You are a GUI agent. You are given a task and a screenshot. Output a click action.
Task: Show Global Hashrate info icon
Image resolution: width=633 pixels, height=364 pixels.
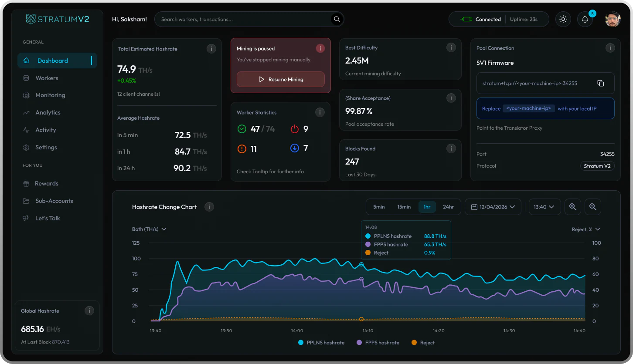[x=89, y=310]
